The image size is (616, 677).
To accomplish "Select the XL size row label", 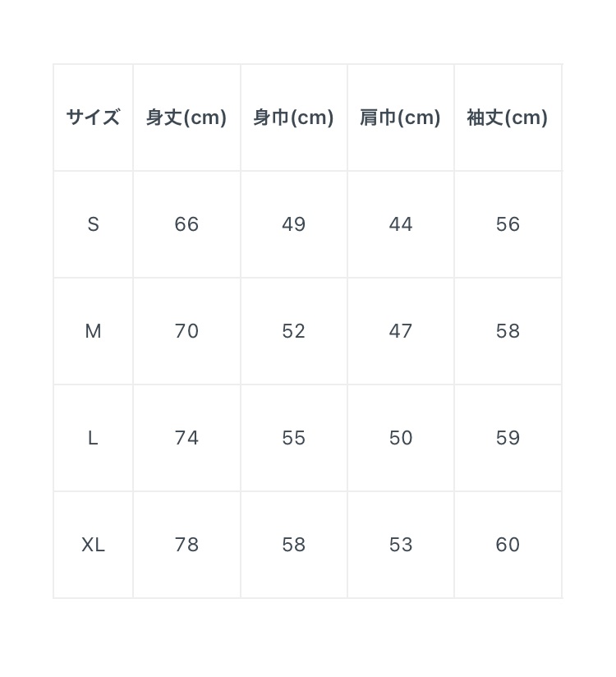I will point(93,545).
